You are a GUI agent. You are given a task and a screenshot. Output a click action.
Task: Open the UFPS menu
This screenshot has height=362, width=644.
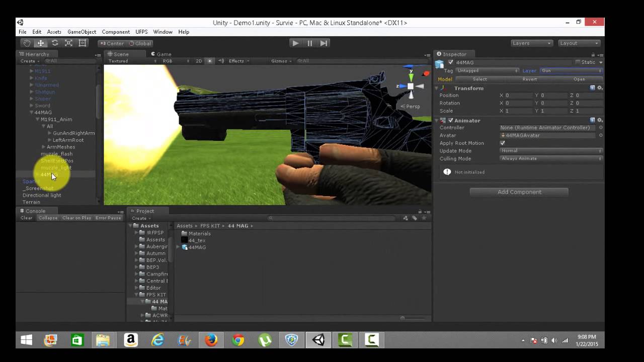click(141, 32)
